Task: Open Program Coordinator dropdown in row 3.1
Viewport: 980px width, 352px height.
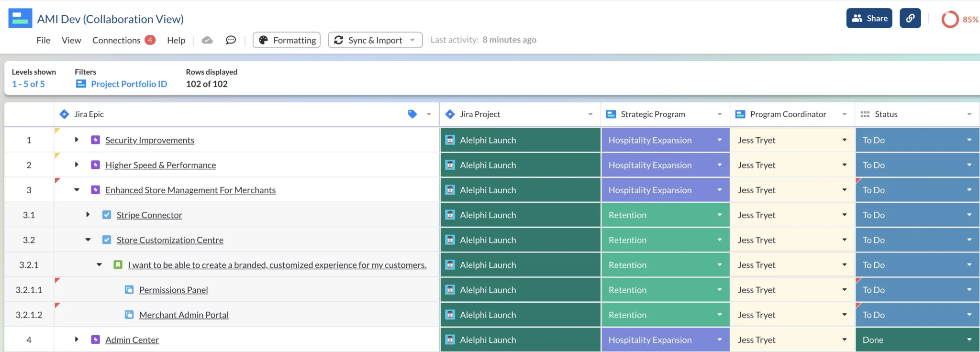Action: click(845, 215)
